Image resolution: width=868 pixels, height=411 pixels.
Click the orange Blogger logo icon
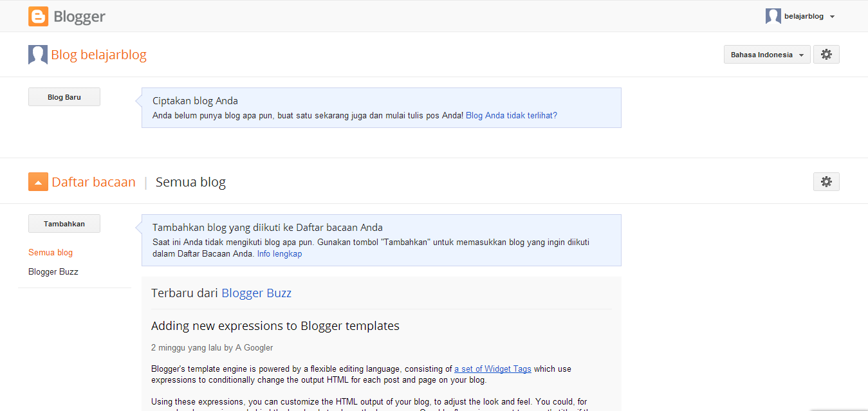click(x=39, y=16)
